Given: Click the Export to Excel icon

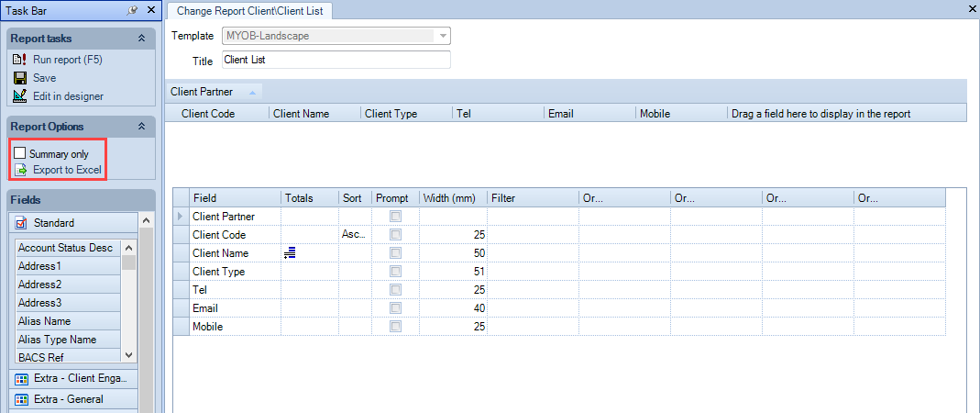Looking at the screenshot, I should [20, 170].
